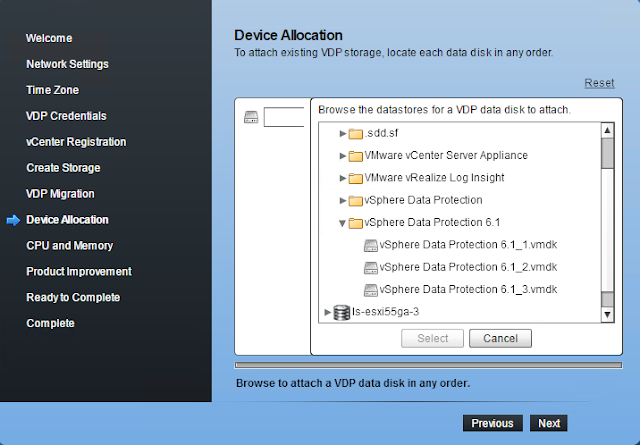Image resolution: width=640 pixels, height=445 pixels.
Task: Go to the Ready to Complete step
Action: tap(73, 298)
